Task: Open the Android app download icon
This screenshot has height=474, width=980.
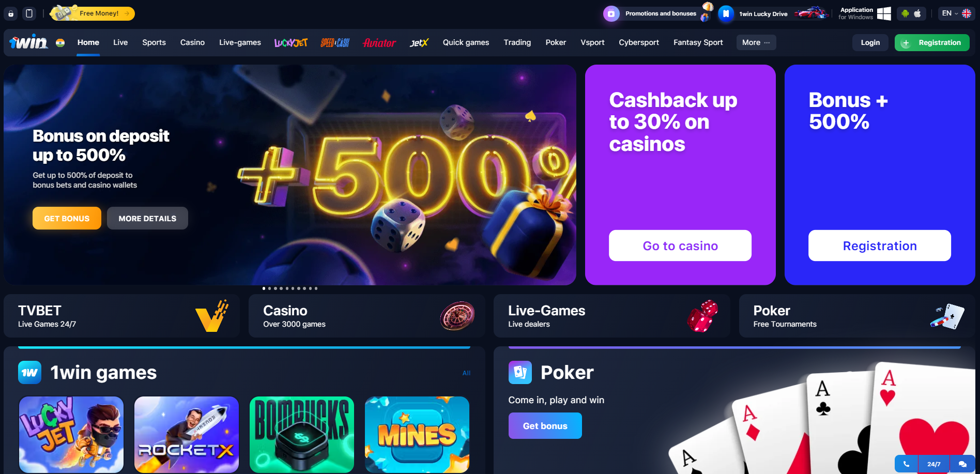Action: [905, 13]
